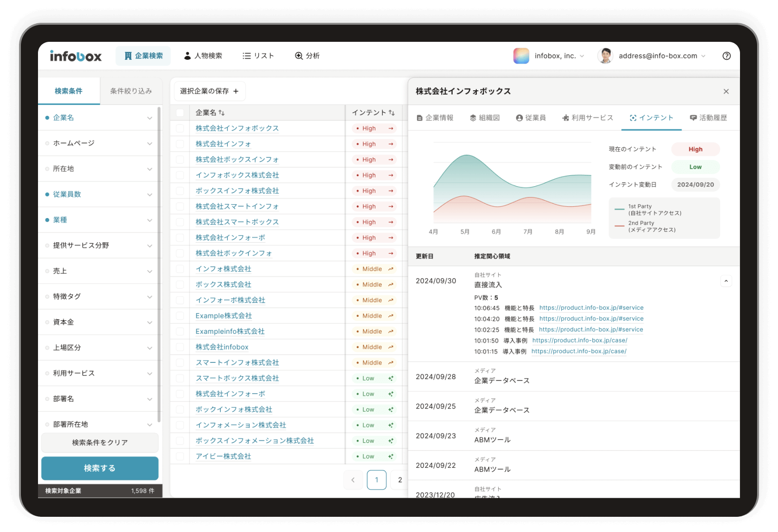Close the 株式会社インフォボックス detail panel

(726, 92)
